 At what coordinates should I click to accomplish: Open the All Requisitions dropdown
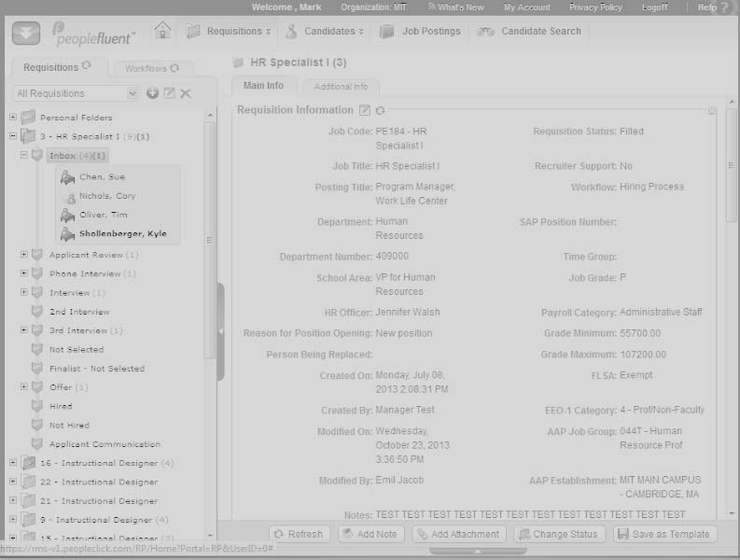[x=77, y=93]
